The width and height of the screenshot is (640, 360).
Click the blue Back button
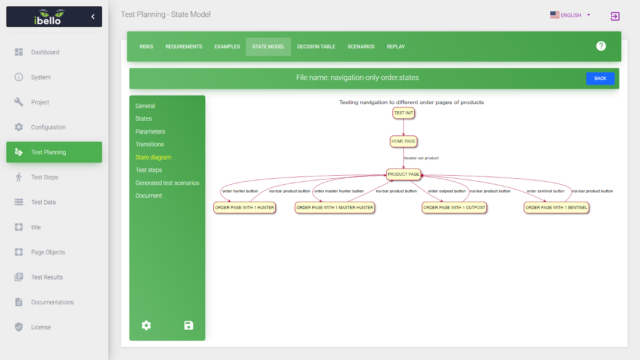(x=600, y=78)
